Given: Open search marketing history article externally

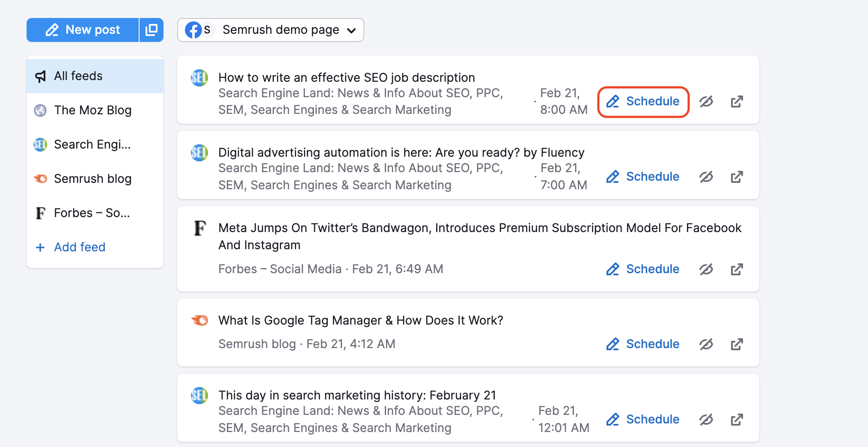Looking at the screenshot, I should click(737, 420).
